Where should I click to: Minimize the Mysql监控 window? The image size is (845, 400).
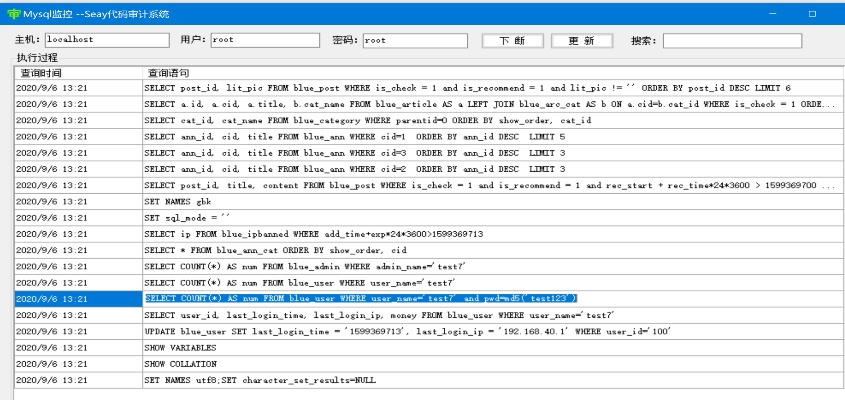(x=773, y=14)
